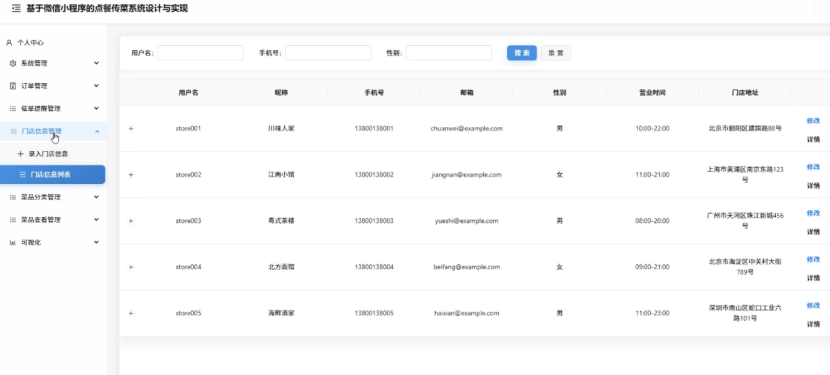
Task: Expand the 订单管理 menu chevron
Action: pyautogui.click(x=96, y=85)
